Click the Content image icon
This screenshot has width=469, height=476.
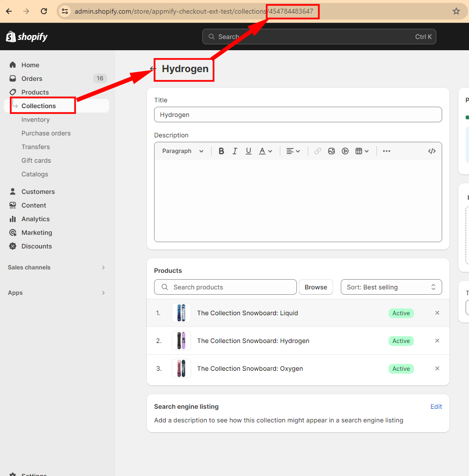point(13,205)
